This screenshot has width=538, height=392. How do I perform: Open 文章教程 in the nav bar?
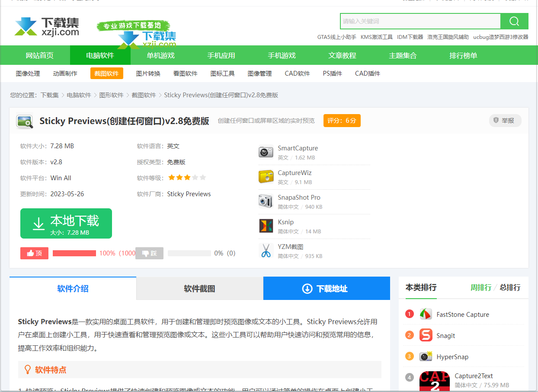[x=343, y=55]
